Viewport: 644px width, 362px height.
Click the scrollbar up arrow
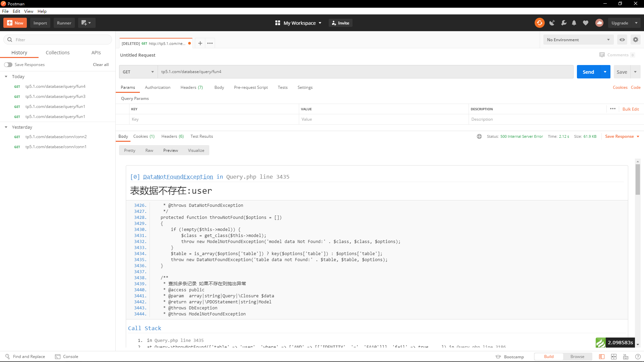pos(638,162)
